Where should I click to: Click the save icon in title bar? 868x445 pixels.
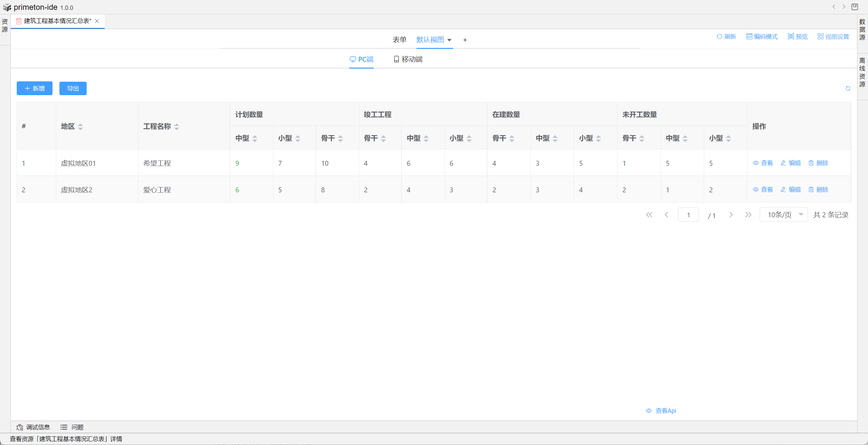855,7
